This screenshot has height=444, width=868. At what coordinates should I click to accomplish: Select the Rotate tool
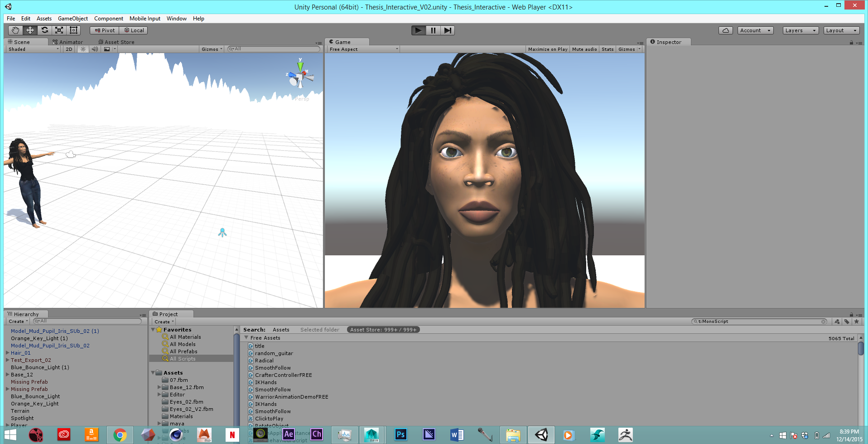coord(44,30)
